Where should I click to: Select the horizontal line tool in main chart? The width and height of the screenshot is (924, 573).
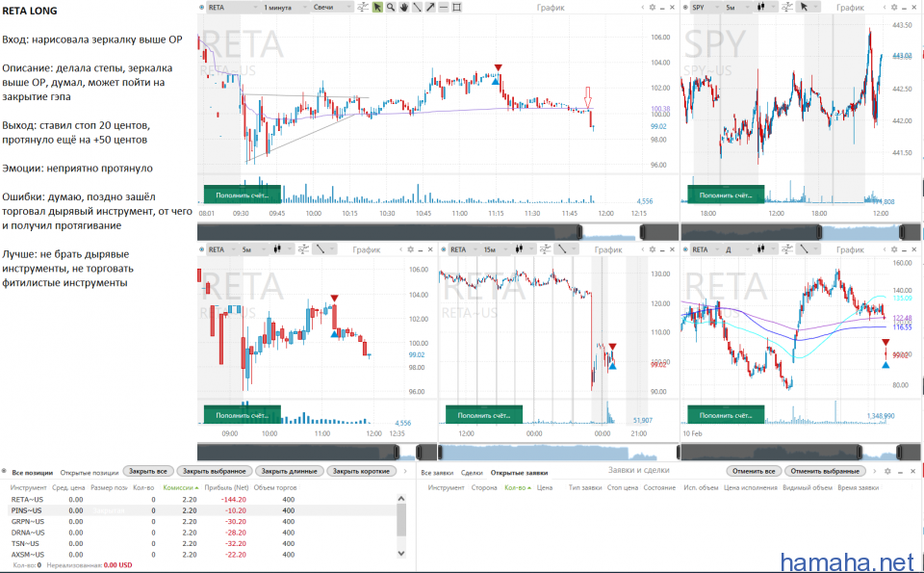pos(443,7)
